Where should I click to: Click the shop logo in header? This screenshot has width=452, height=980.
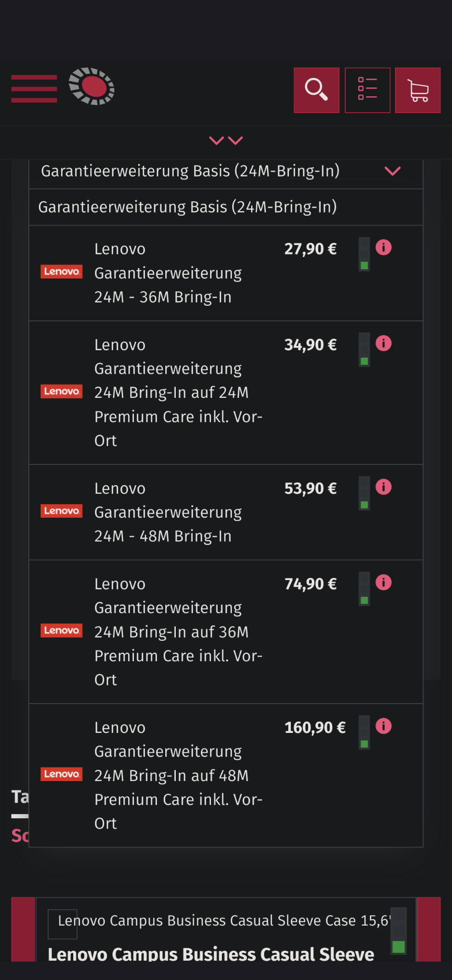(x=92, y=86)
